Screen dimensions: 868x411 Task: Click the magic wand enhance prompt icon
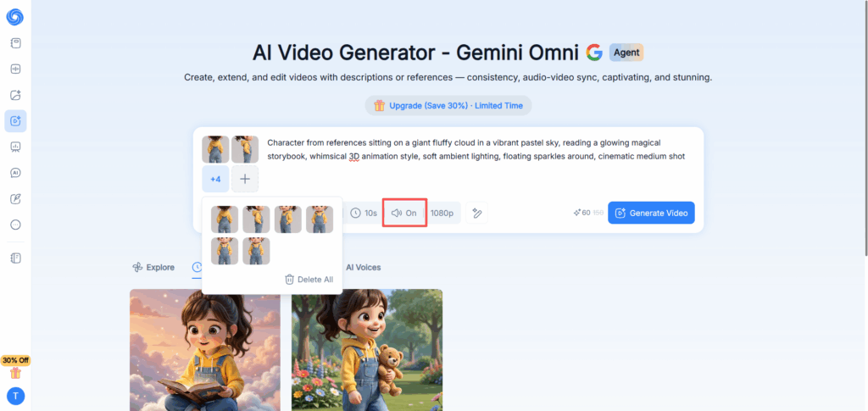click(476, 213)
